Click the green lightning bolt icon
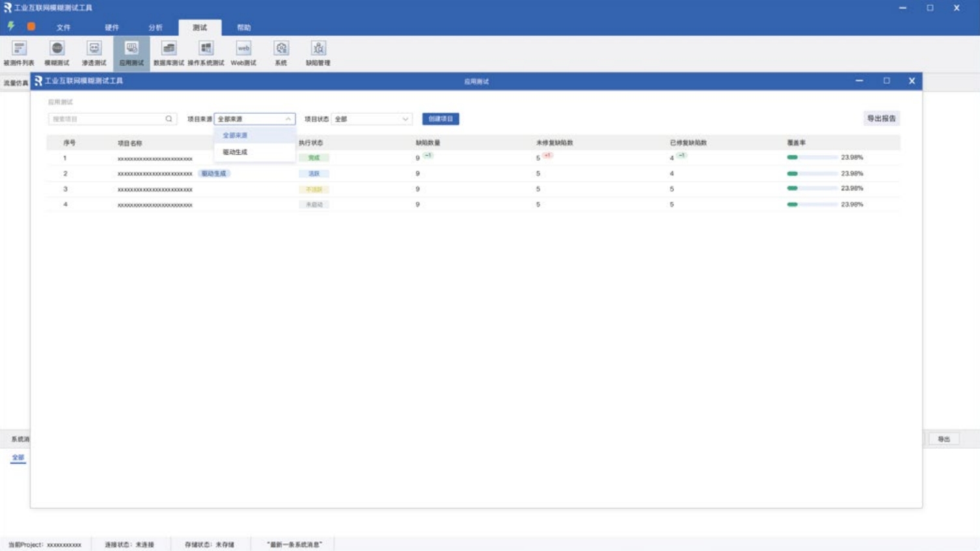Screen dimensions: 980x551 click(11, 27)
